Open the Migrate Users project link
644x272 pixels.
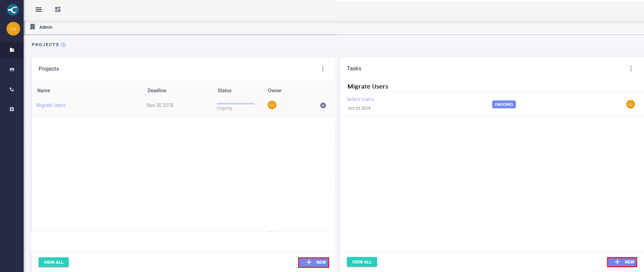pyautogui.click(x=51, y=105)
